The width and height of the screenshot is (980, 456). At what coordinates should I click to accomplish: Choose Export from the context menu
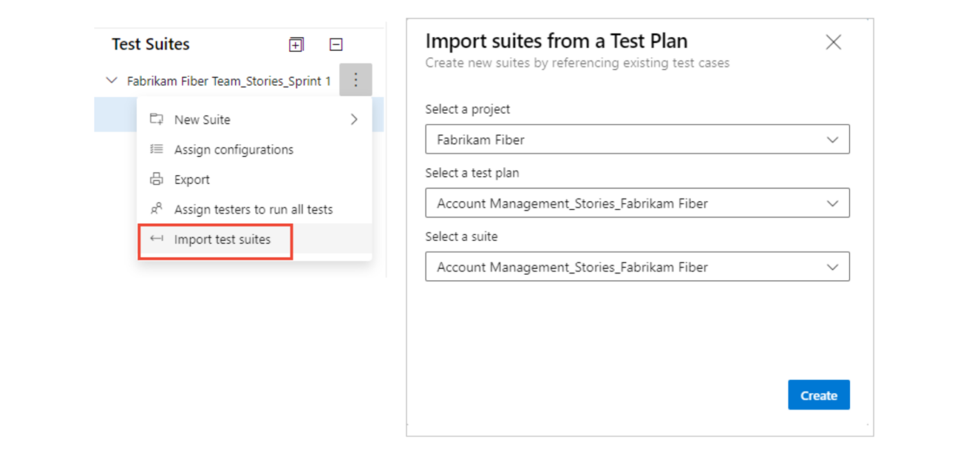191,179
